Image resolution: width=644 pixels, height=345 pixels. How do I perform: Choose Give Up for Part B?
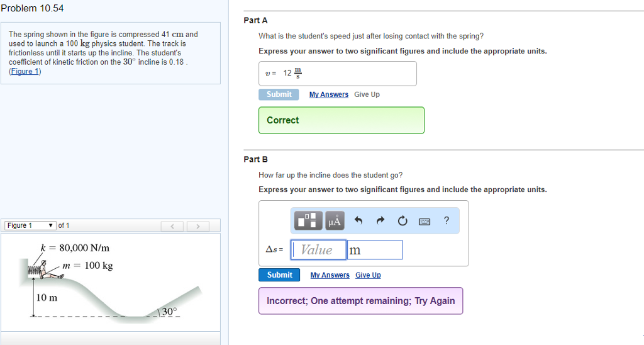point(368,275)
